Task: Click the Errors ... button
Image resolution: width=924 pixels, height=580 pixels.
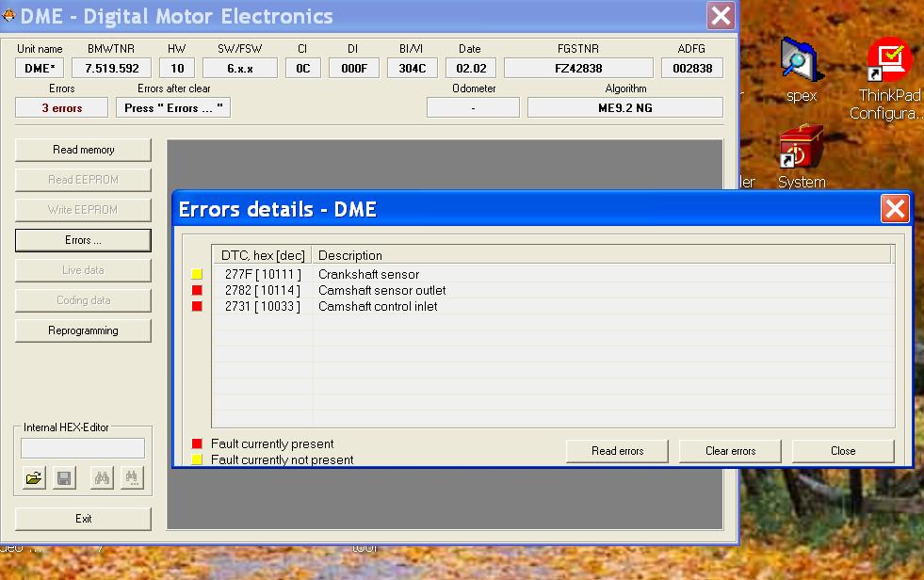Action: tap(83, 240)
